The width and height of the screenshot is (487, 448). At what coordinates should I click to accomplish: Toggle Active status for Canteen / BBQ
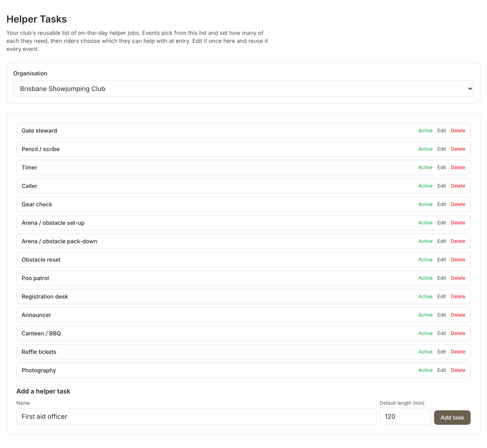pos(425,333)
